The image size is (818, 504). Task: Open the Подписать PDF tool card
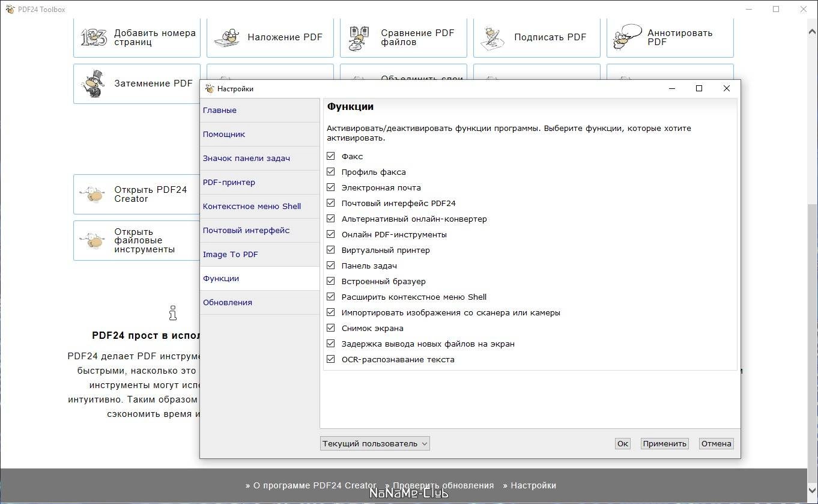537,37
